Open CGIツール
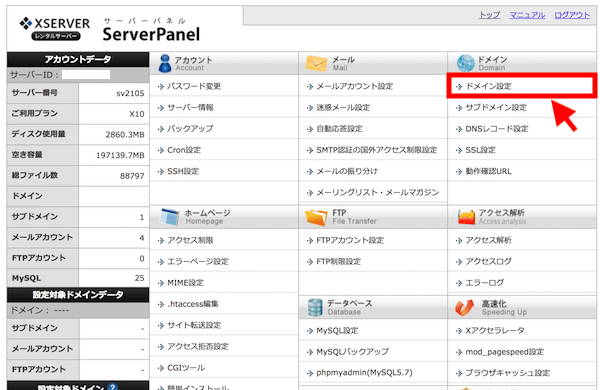The width and height of the screenshot is (600, 390). pos(186,368)
